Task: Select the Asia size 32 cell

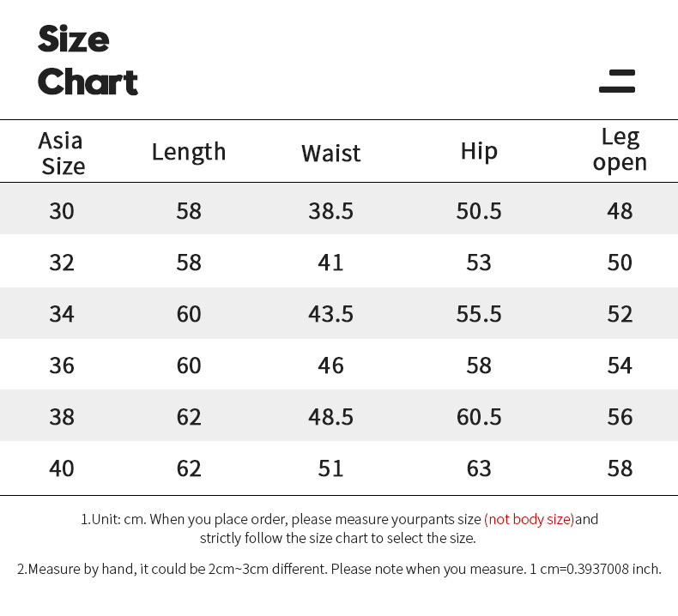Action: (x=62, y=263)
